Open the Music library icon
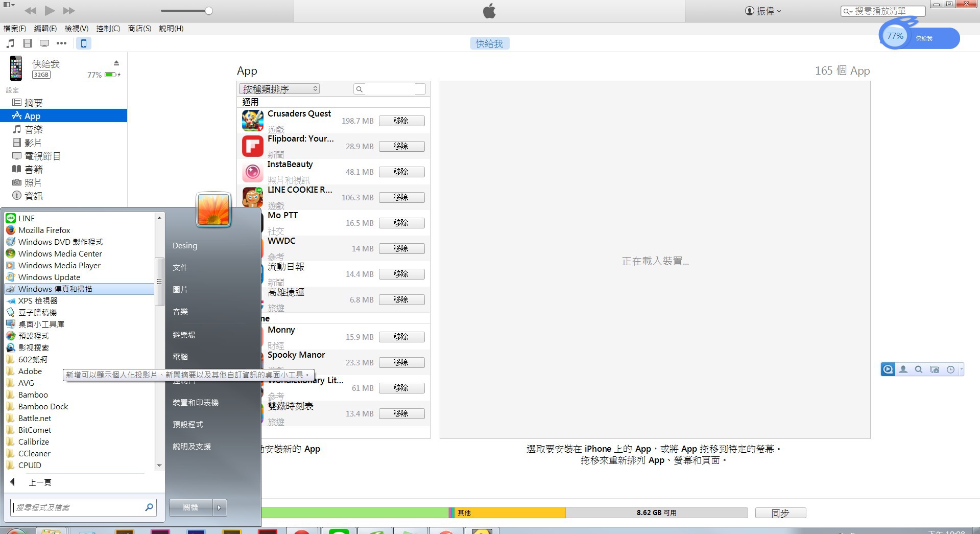This screenshot has height=534, width=980. tap(10, 43)
